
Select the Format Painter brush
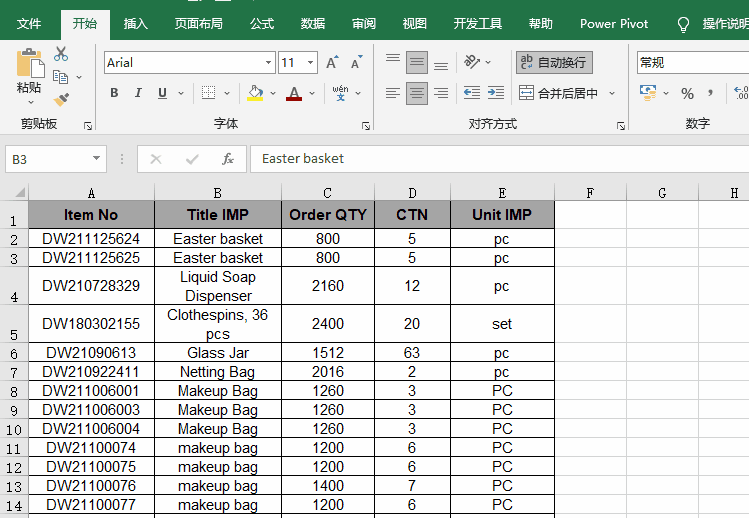[x=61, y=99]
